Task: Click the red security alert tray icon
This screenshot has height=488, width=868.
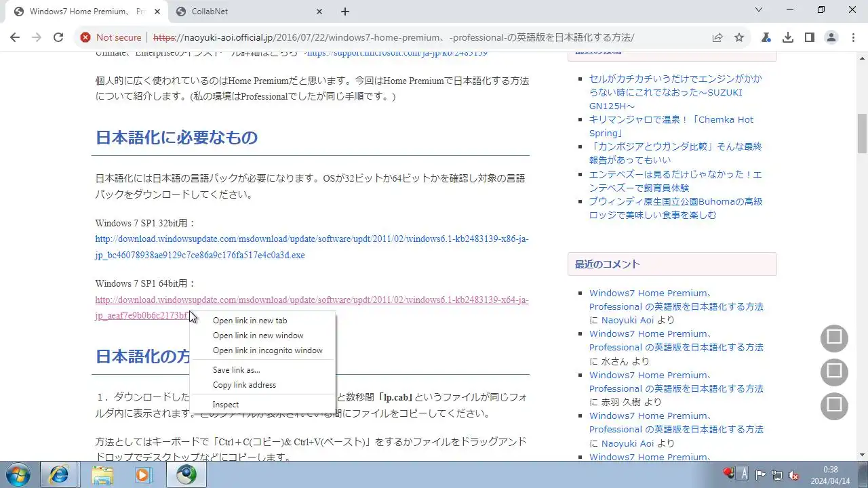Action: [728, 474]
